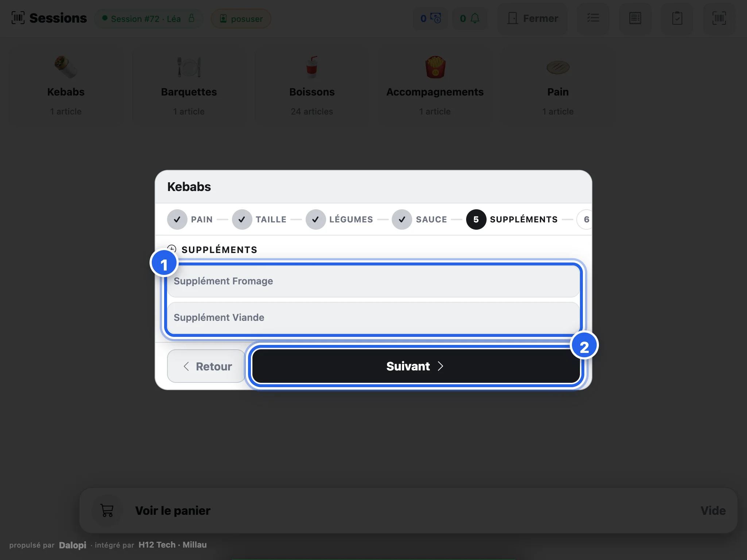Click the H12 Tech · Millau footer link
This screenshot has width=747, height=560.
pyautogui.click(x=173, y=545)
